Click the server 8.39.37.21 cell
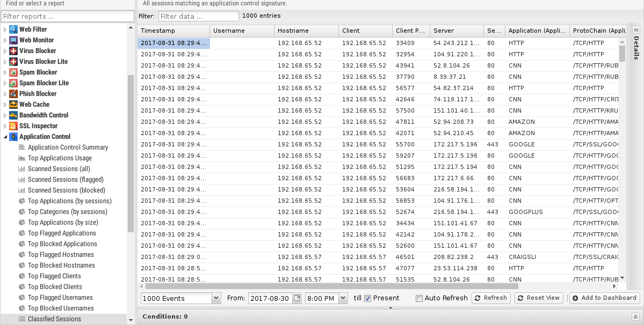Image resolution: width=644 pixels, height=325 pixels. click(457, 77)
